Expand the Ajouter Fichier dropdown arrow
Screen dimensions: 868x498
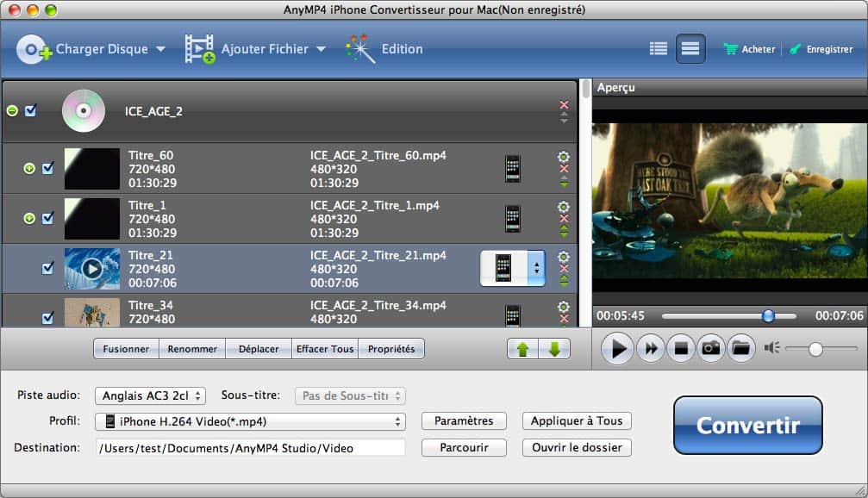(321, 49)
